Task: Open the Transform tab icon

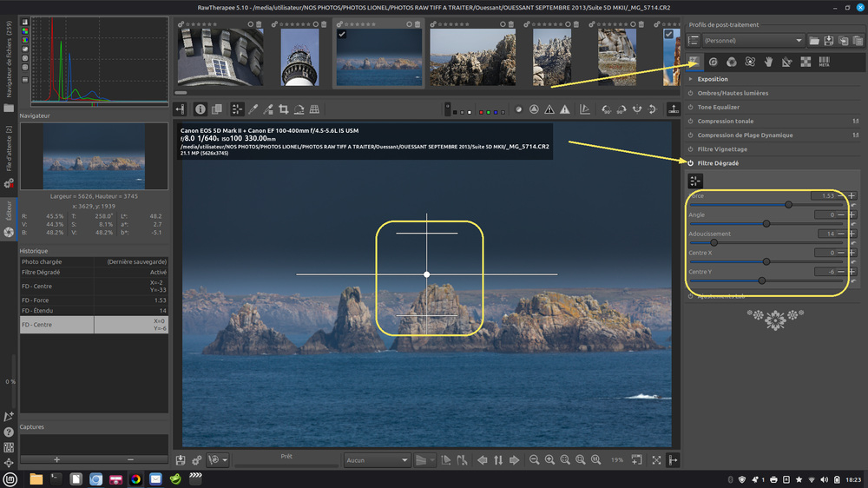Action: pyautogui.click(x=786, y=62)
